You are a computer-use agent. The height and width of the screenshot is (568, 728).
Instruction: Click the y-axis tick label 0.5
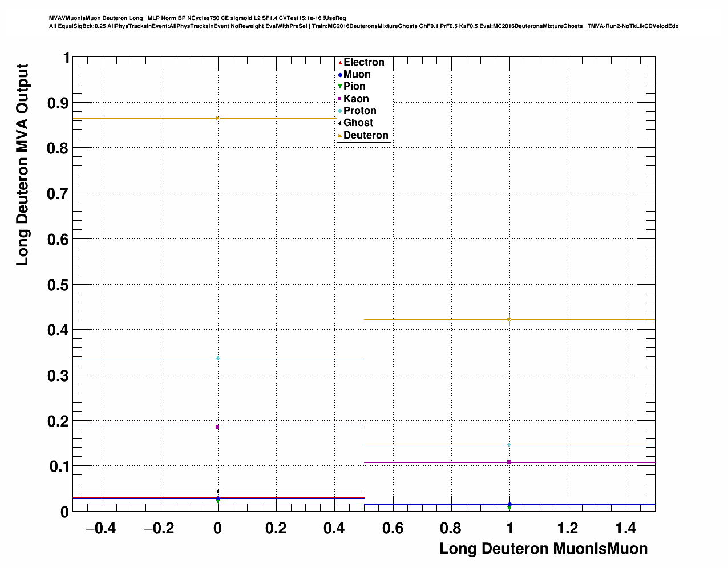click(x=58, y=285)
